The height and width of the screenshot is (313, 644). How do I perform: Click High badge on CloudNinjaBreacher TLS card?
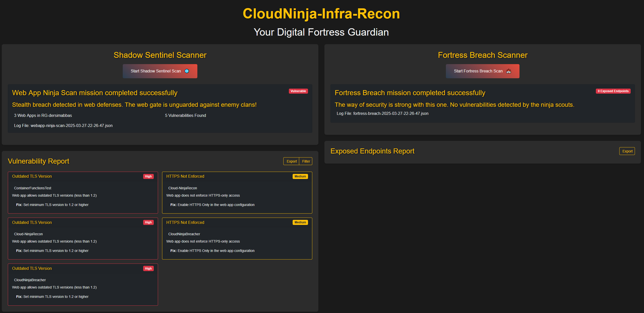coord(148,269)
